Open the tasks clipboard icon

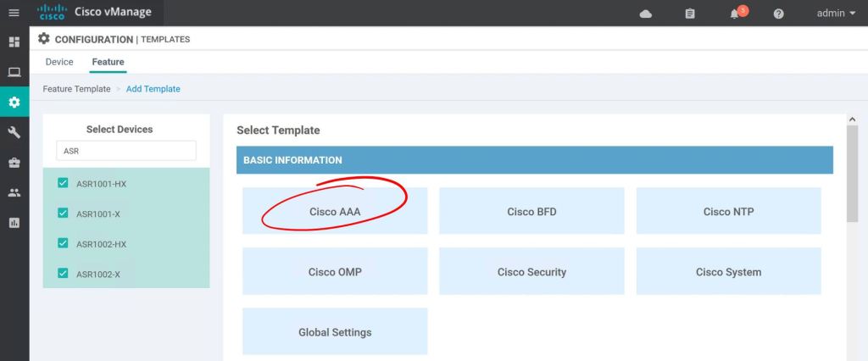(x=690, y=14)
